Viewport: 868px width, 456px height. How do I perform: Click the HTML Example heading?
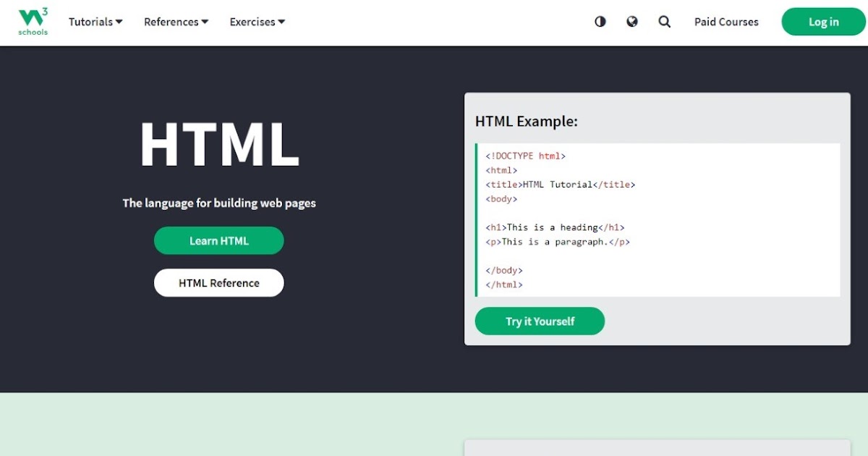click(526, 121)
